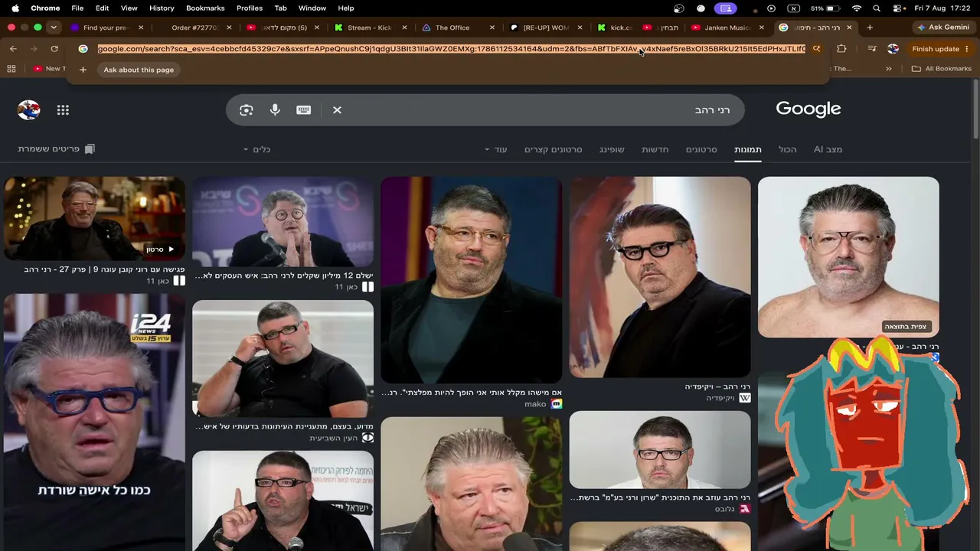Switch to the 'שופינג' shopping tab
Image resolution: width=980 pixels, height=551 pixels.
612,149
